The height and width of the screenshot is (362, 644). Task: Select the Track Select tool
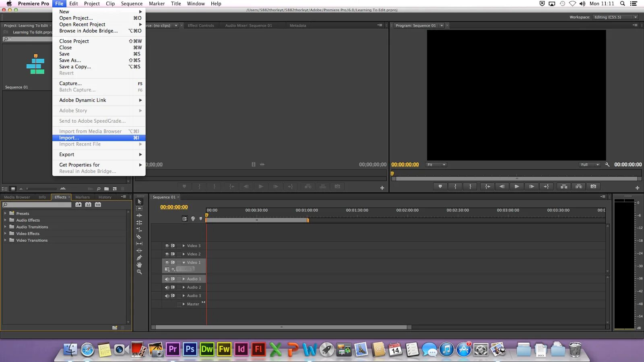point(139,208)
